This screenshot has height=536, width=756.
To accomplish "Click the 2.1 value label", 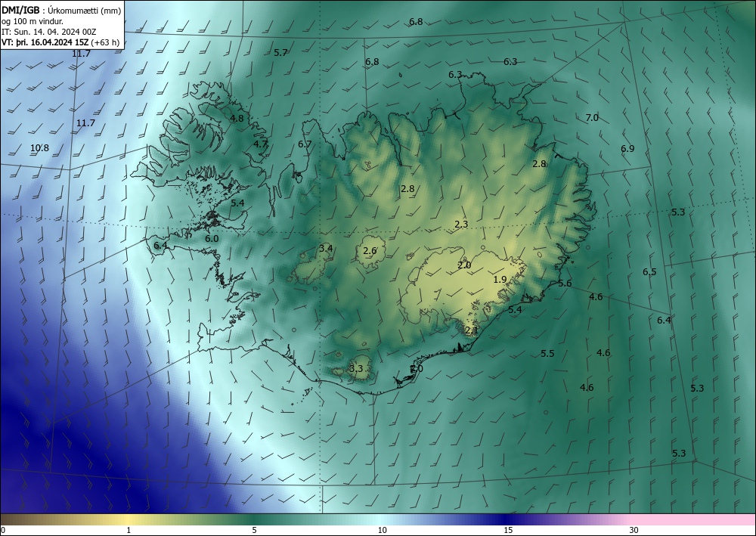I will pos(472,330).
